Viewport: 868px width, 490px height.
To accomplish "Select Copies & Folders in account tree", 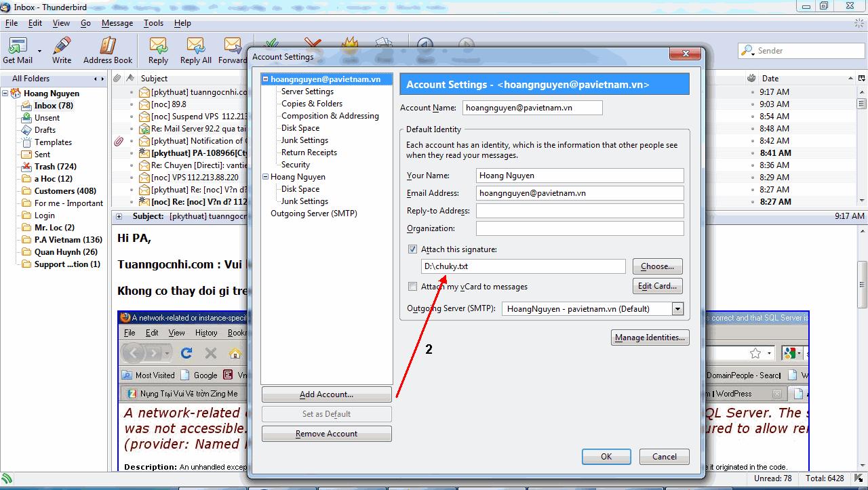I will [312, 104].
